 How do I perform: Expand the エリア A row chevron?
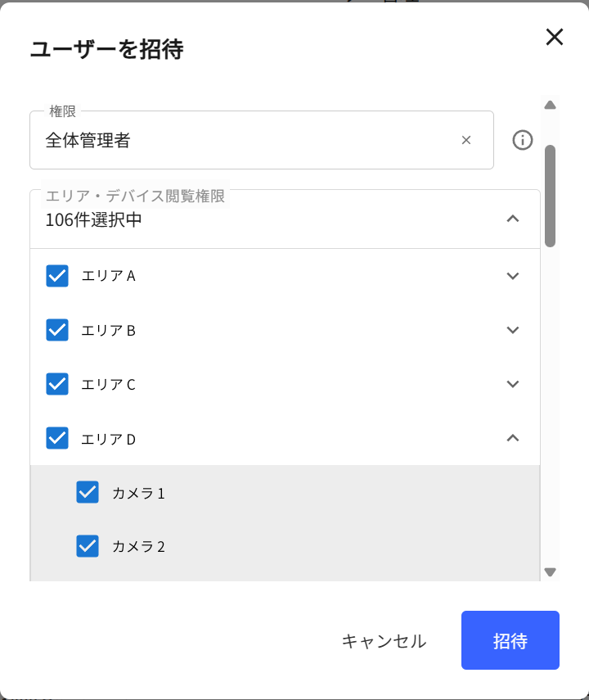pyautogui.click(x=513, y=276)
